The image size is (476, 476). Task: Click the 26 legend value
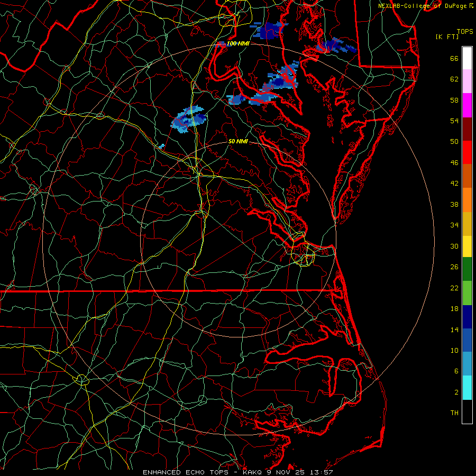454,267
